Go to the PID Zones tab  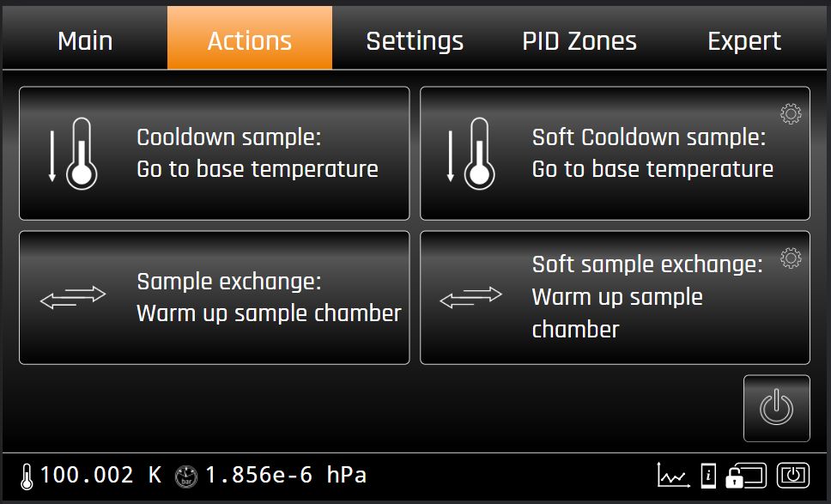click(x=579, y=41)
